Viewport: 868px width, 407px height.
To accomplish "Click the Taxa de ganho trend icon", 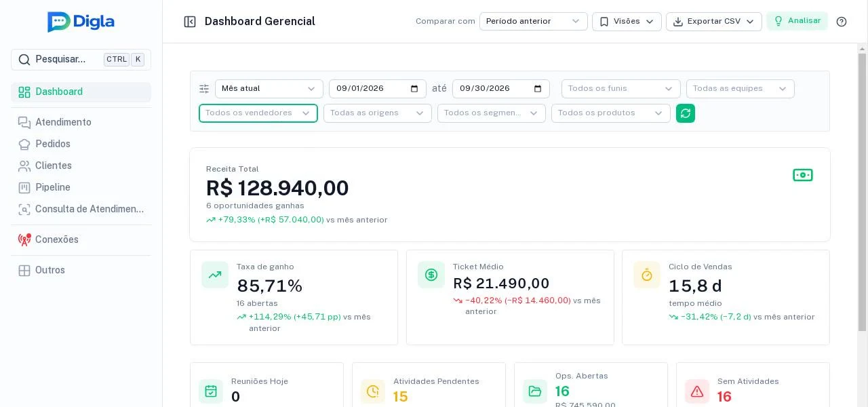I will pyautogui.click(x=215, y=275).
